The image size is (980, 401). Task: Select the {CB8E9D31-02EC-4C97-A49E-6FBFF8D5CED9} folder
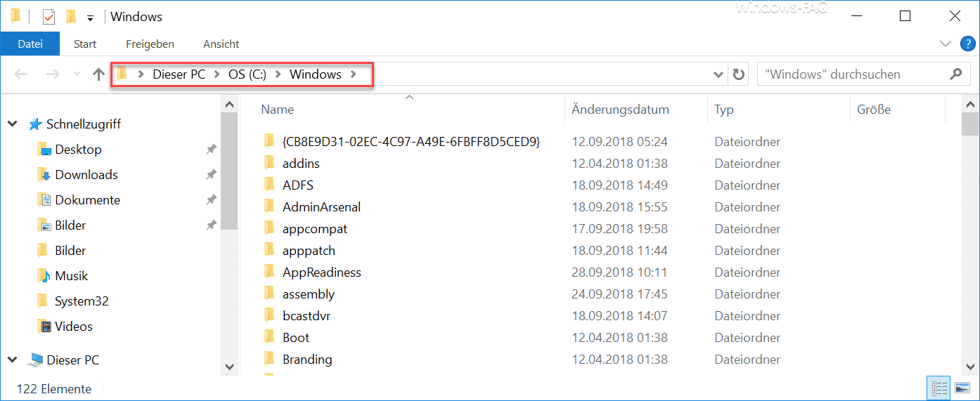click(x=411, y=142)
